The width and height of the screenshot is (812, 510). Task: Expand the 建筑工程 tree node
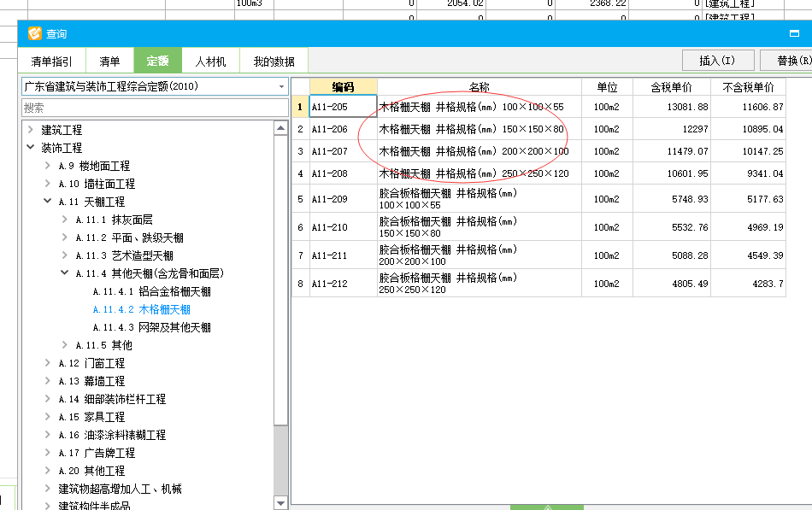point(31,130)
